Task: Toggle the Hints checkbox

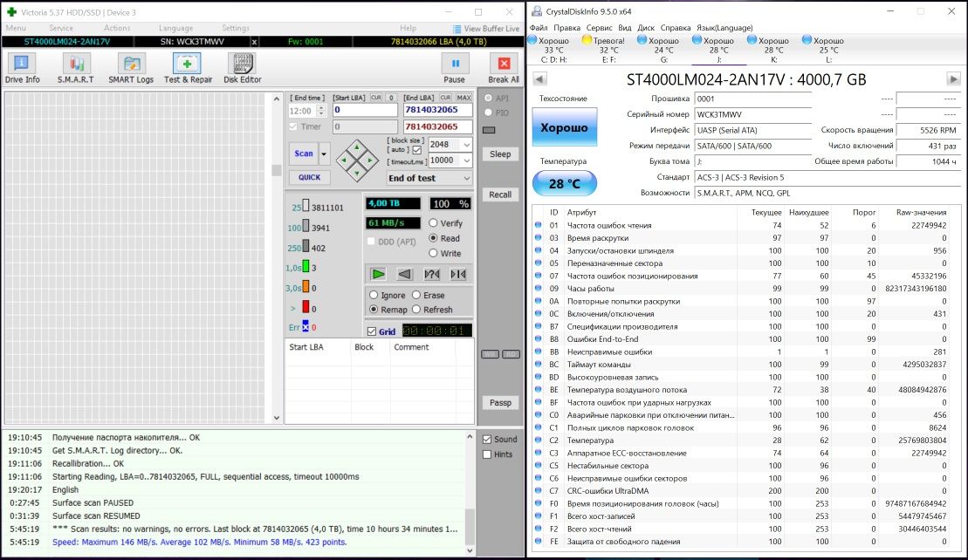Action: pyautogui.click(x=487, y=454)
